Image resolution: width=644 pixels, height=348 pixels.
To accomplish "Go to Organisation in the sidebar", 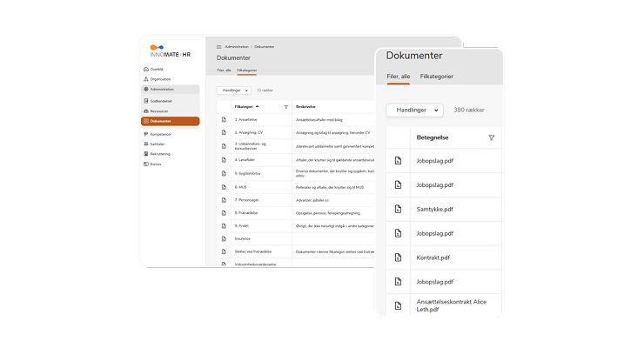I will tap(160, 79).
